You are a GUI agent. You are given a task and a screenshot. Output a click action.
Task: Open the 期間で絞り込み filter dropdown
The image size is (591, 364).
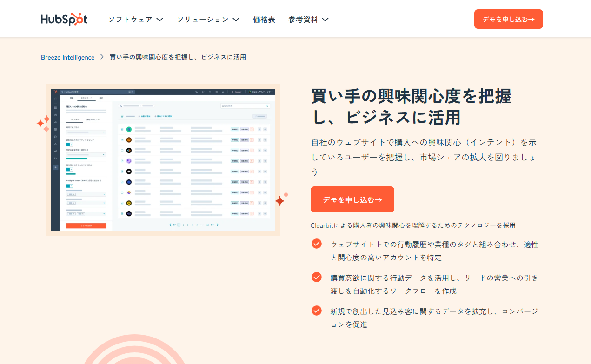[86, 132]
